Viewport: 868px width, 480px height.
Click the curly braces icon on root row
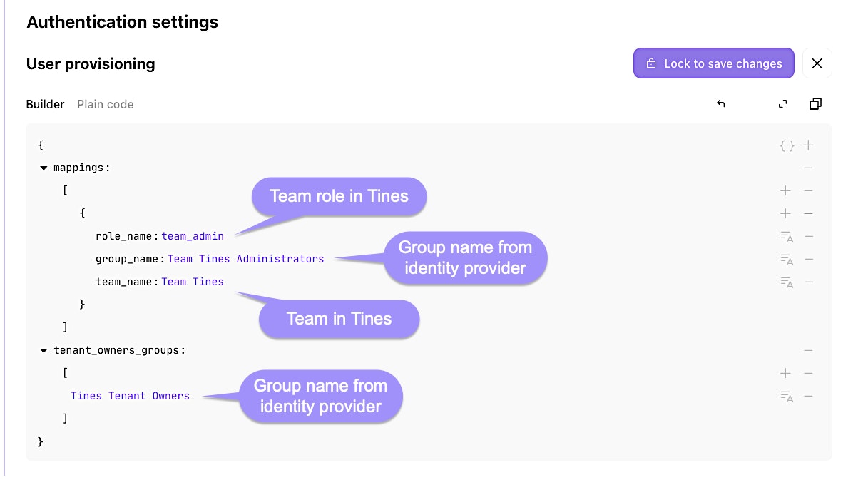[787, 145]
